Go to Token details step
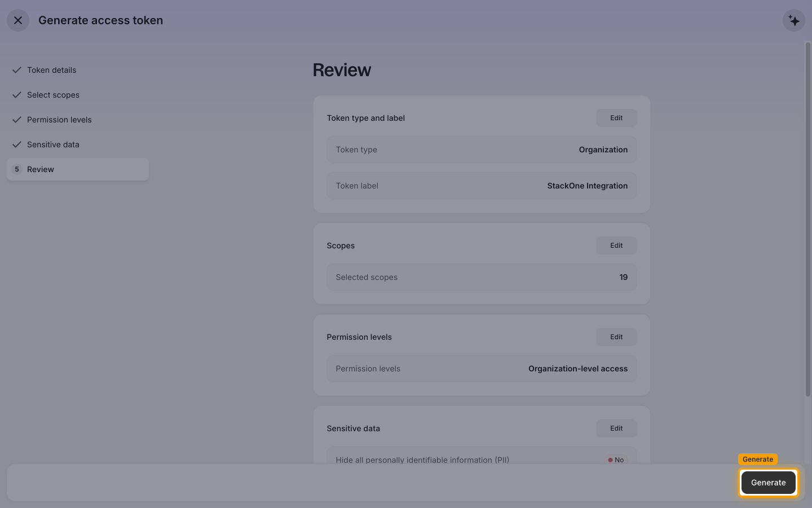The width and height of the screenshot is (812, 508). click(78, 70)
